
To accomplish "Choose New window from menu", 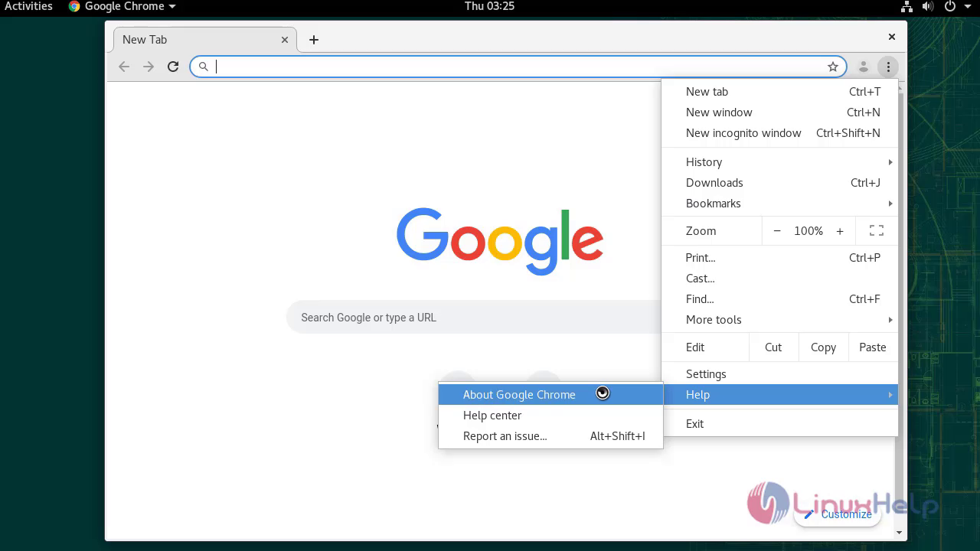I will [x=779, y=112].
